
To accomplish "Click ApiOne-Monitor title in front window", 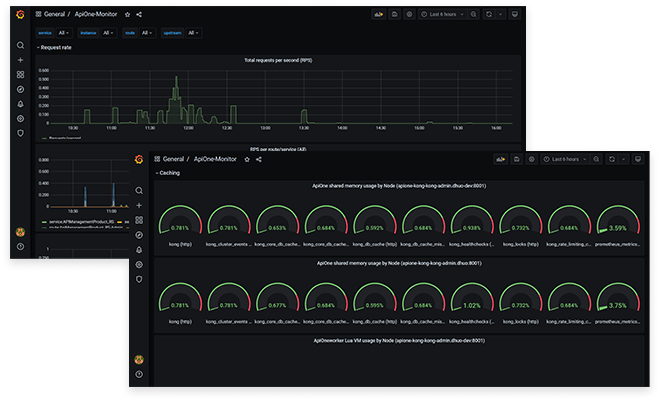I will click(x=215, y=159).
